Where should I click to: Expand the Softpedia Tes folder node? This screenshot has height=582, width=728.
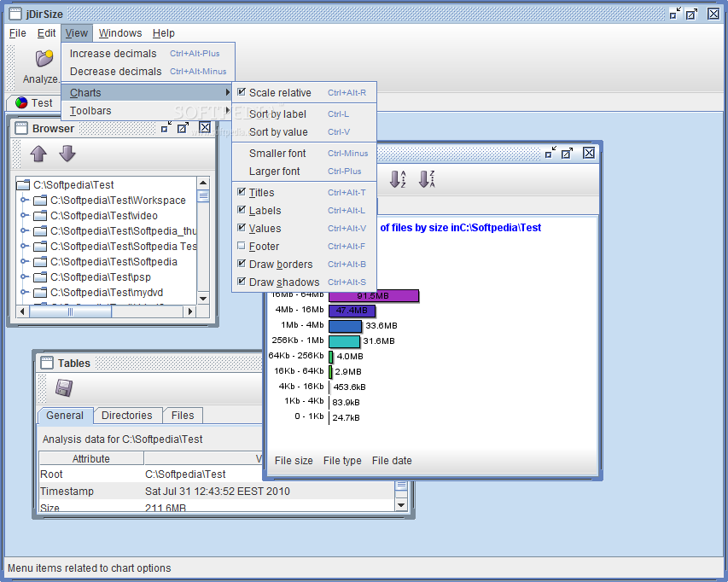24,246
